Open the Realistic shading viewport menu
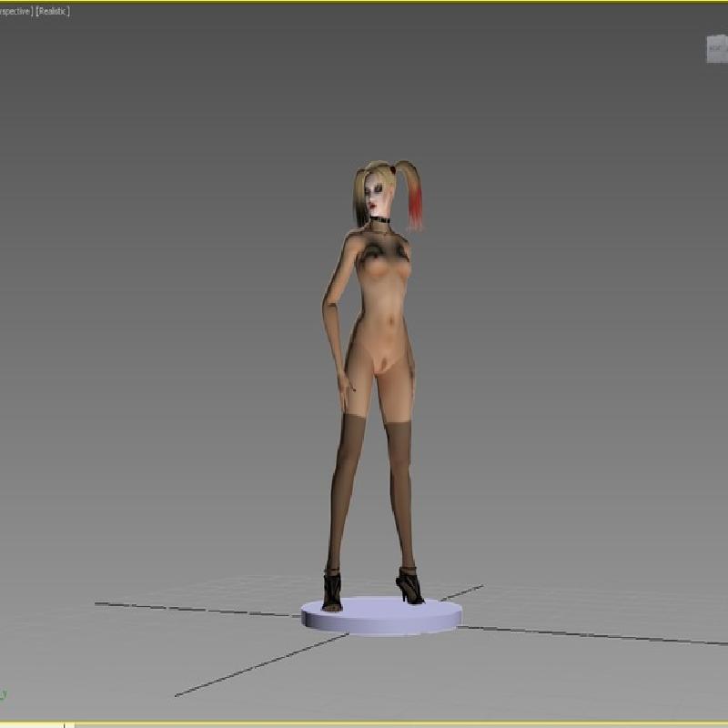Image resolution: width=728 pixels, height=728 pixels. click(x=53, y=11)
